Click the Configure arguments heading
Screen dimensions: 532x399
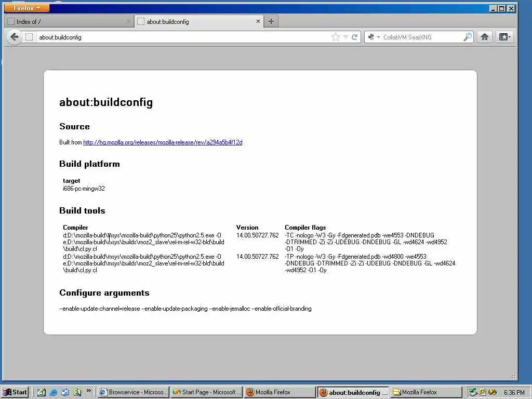click(104, 293)
